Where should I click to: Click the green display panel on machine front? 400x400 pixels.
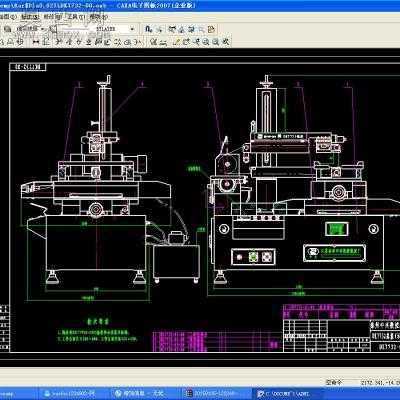[x=337, y=228]
